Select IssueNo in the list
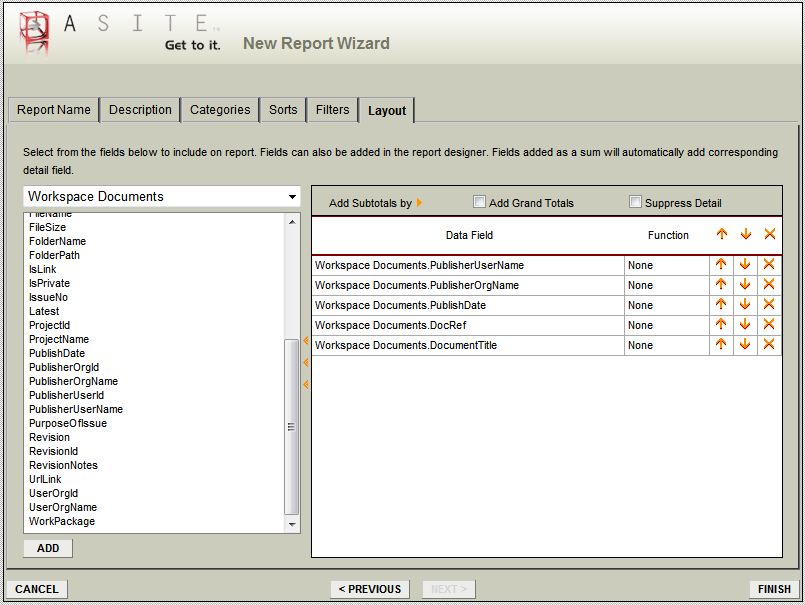 pos(48,297)
